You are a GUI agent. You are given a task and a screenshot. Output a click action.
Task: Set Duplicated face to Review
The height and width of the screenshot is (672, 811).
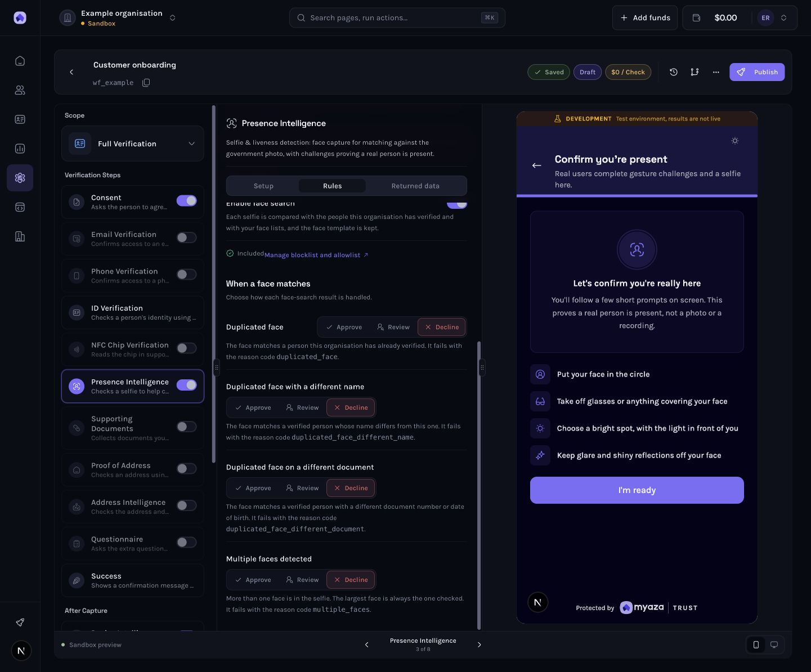point(393,327)
